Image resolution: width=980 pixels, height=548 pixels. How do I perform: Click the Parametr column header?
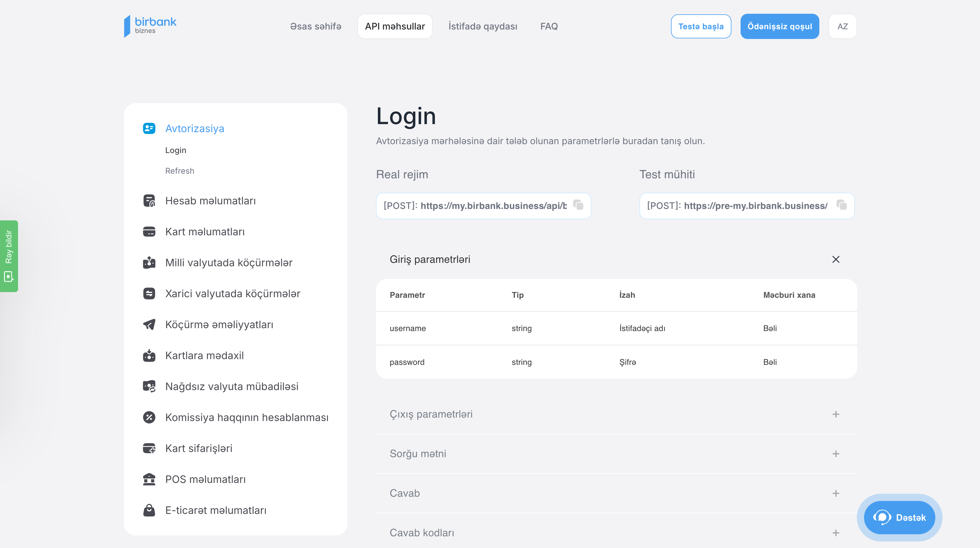click(407, 295)
